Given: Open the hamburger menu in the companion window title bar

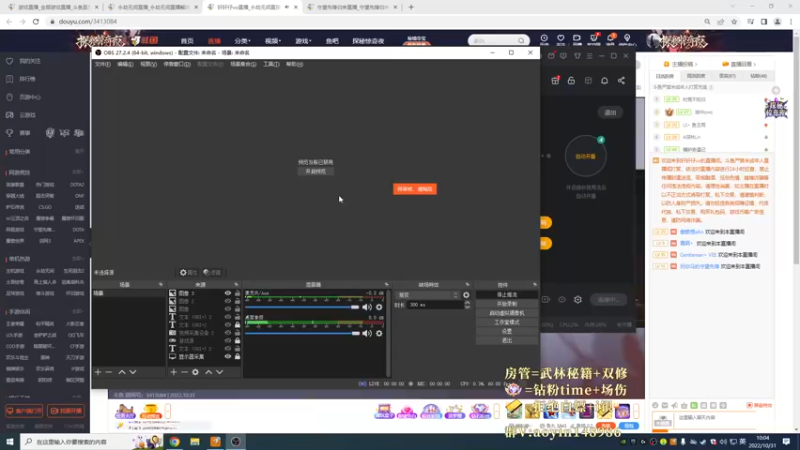Looking at the screenshot, I should coord(589,56).
